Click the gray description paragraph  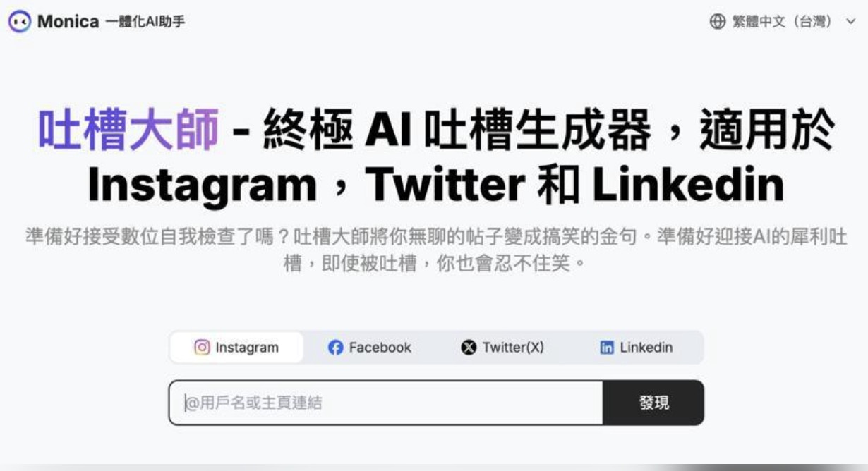point(435,250)
